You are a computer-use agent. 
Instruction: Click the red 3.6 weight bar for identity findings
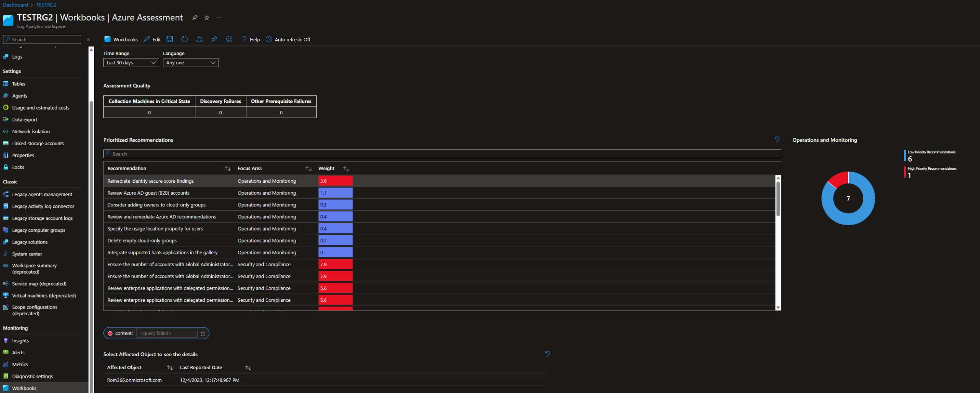(335, 180)
